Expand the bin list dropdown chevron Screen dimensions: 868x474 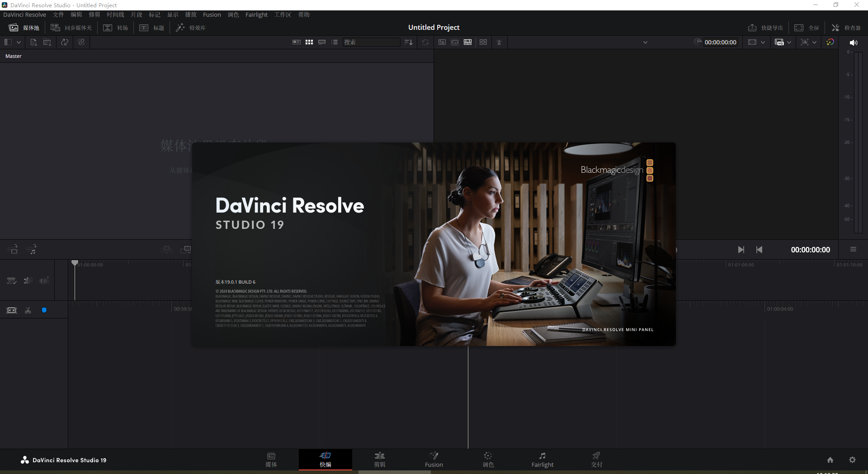(19, 42)
